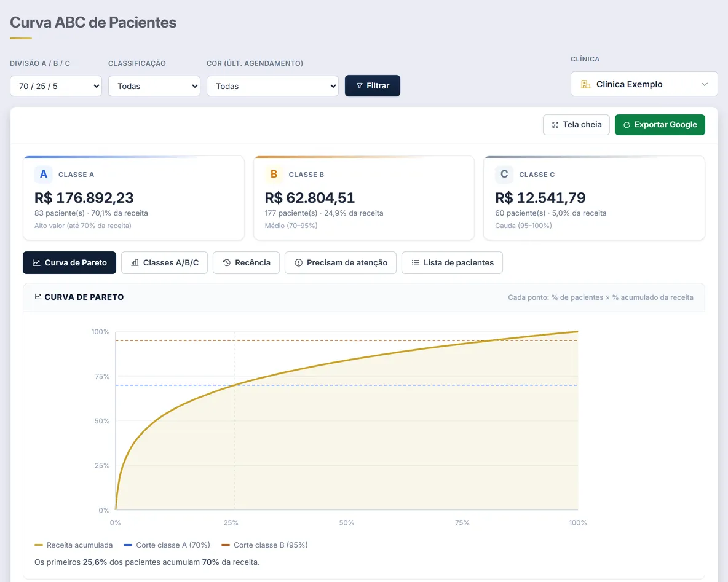
Task: Toggle Receita acumulada legend entry
Action: pos(73,545)
